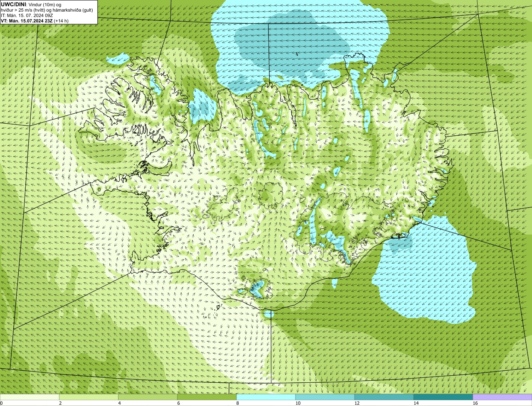Screen dimensions: 532x406
Task: Click the '8' label on the color scale
Action: point(237,403)
